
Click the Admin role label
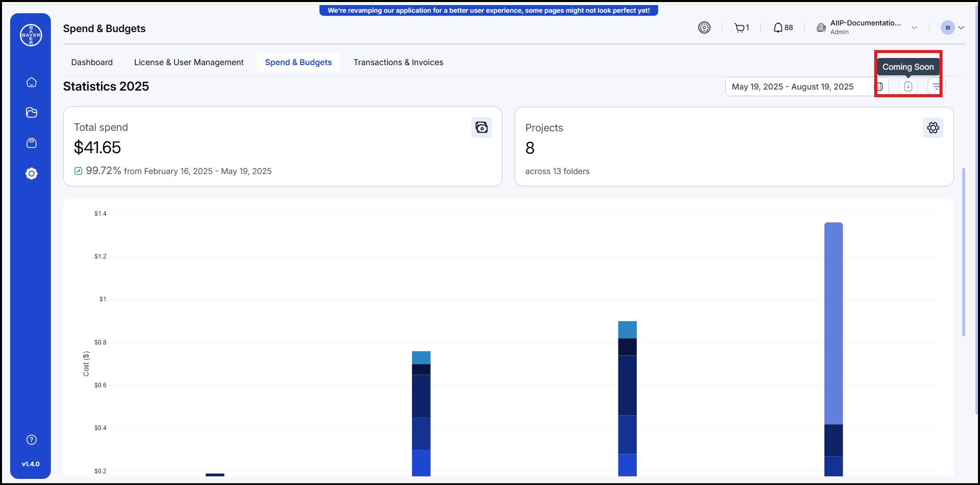click(839, 32)
